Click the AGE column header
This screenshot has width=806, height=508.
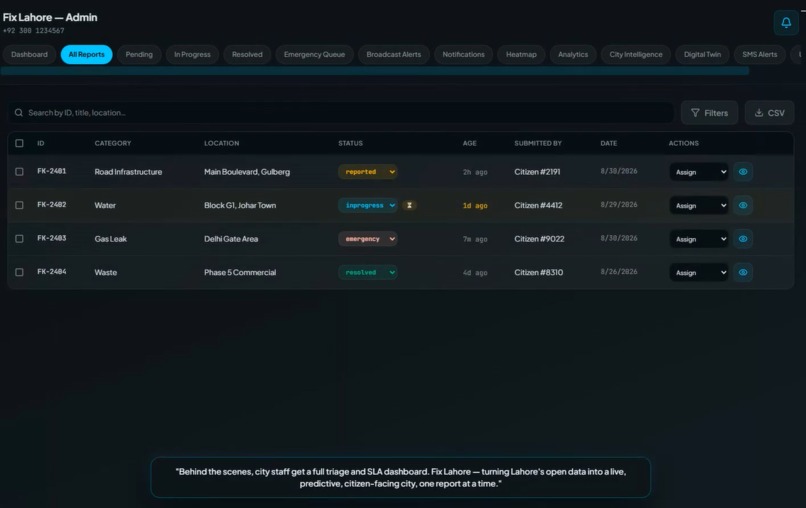469,143
